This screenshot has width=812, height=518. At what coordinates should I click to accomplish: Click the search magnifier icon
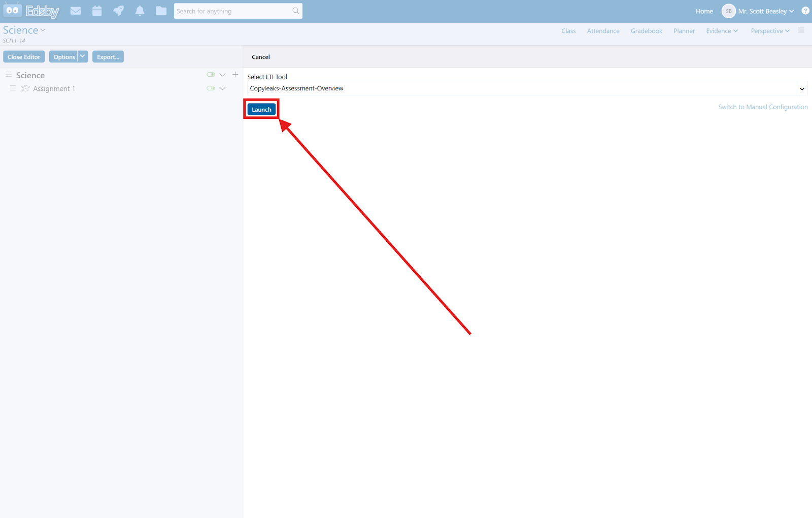pos(295,11)
